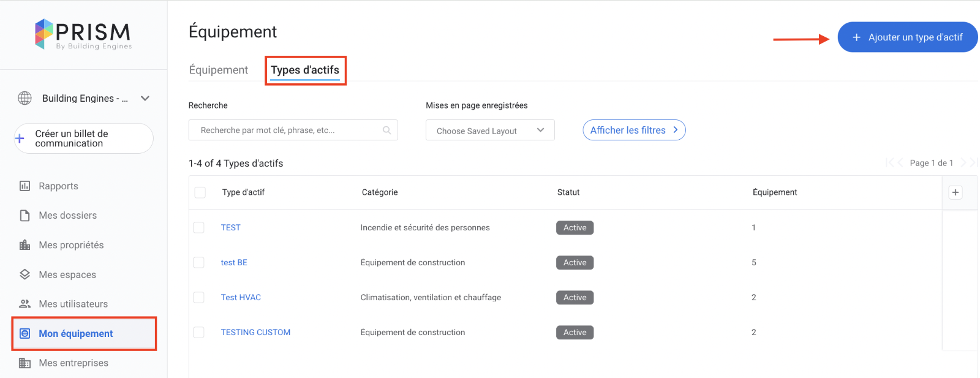Click the add column plus icon
980x378 pixels.
tap(955, 192)
